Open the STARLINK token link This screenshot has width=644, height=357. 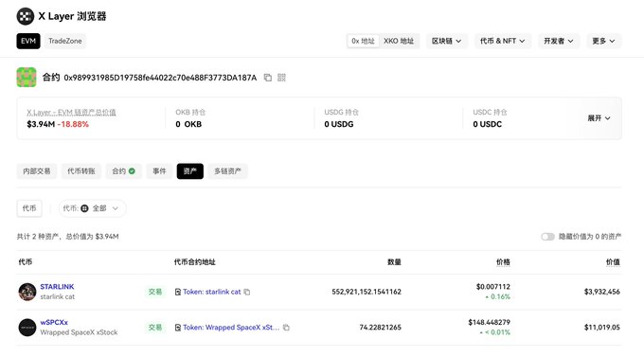point(57,287)
